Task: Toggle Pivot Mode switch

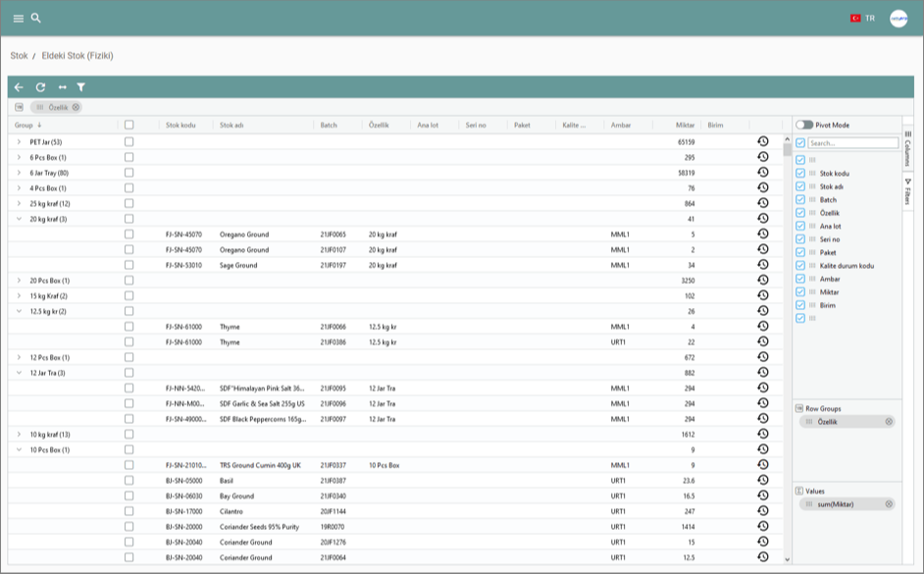Action: pyautogui.click(x=804, y=125)
